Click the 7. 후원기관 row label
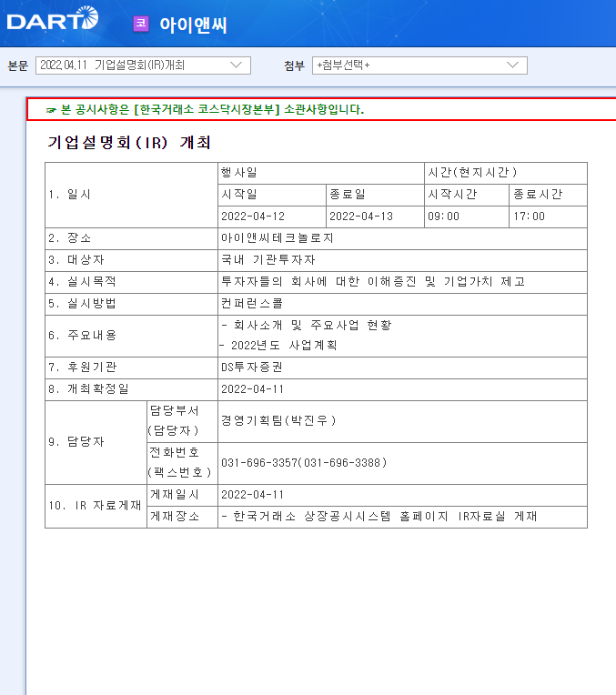 (x=131, y=368)
